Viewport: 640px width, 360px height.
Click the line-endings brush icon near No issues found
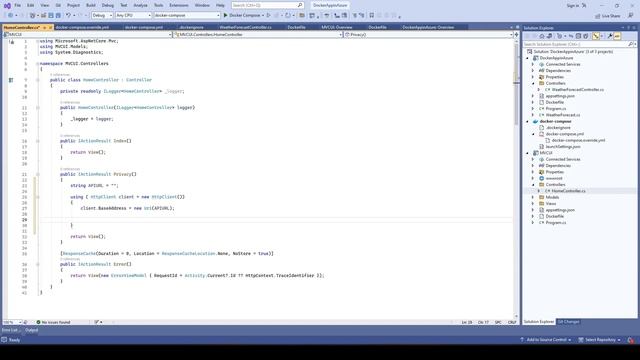[97, 322]
